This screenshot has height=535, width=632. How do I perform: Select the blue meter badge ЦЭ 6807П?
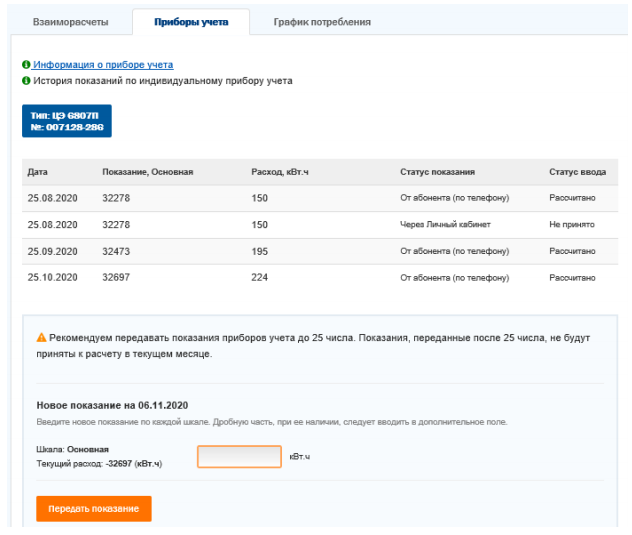coord(67,121)
